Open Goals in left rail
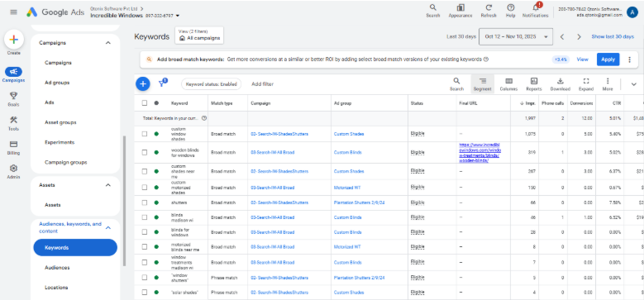The height and width of the screenshot is (300, 644). pyautogui.click(x=13, y=98)
